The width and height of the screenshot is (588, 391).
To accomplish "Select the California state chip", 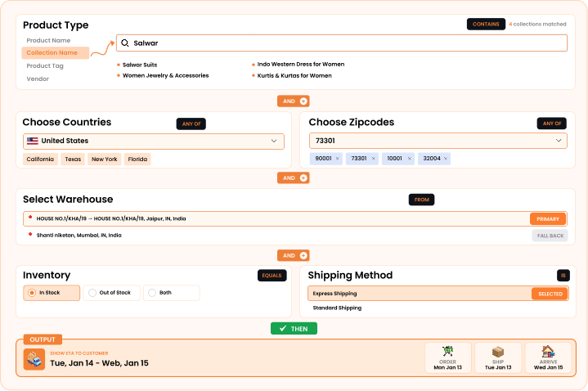I will (41, 160).
